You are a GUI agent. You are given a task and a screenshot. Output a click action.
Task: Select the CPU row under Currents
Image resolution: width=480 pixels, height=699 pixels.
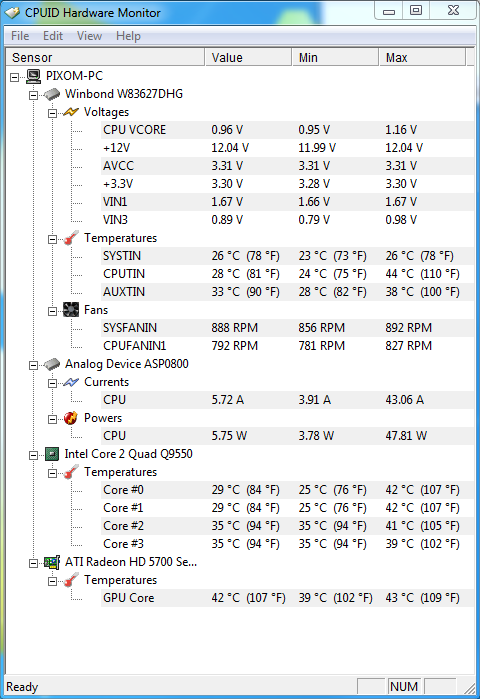pos(287,400)
